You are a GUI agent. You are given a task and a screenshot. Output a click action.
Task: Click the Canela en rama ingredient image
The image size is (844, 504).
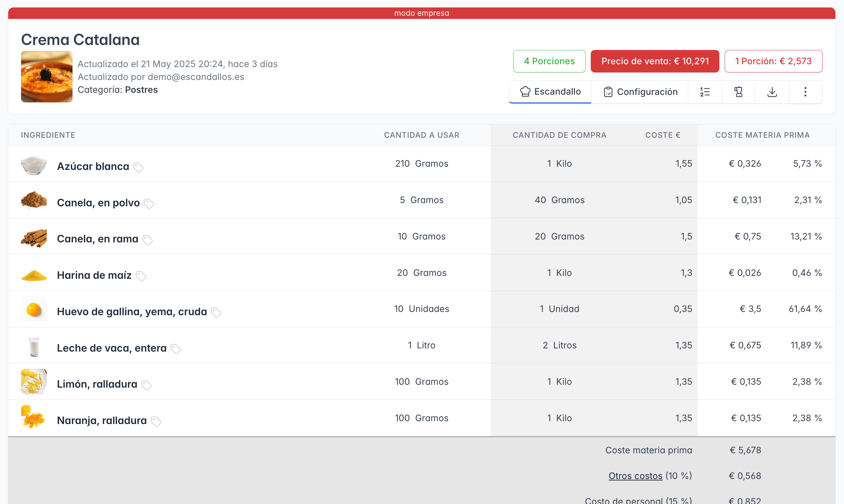click(x=34, y=238)
